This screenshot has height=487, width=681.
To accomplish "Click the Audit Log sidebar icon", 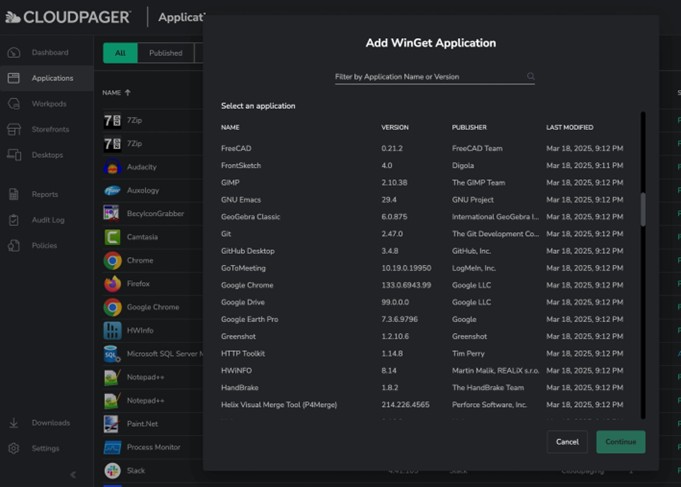I will click(14, 219).
